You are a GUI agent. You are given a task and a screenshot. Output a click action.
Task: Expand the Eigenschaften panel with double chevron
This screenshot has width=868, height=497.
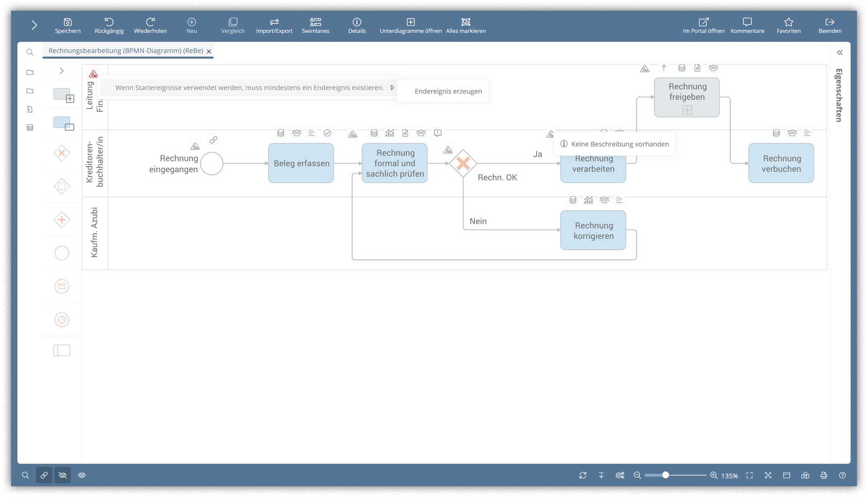(x=840, y=52)
